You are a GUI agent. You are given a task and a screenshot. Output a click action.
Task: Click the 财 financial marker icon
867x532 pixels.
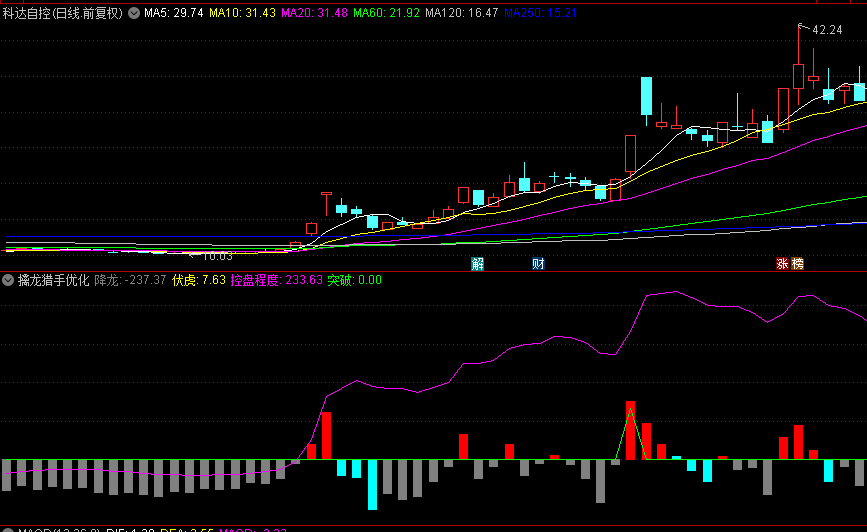pyautogui.click(x=539, y=264)
